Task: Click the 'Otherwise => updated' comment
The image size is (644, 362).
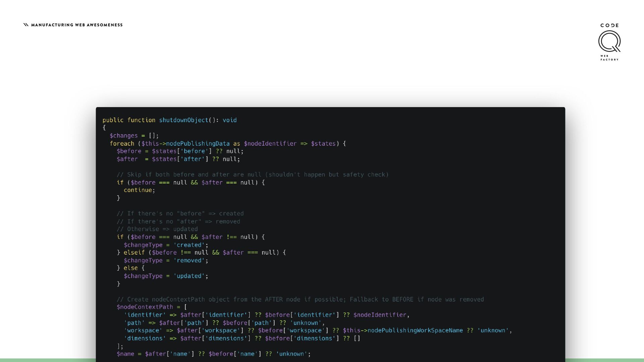Action: 157,229
